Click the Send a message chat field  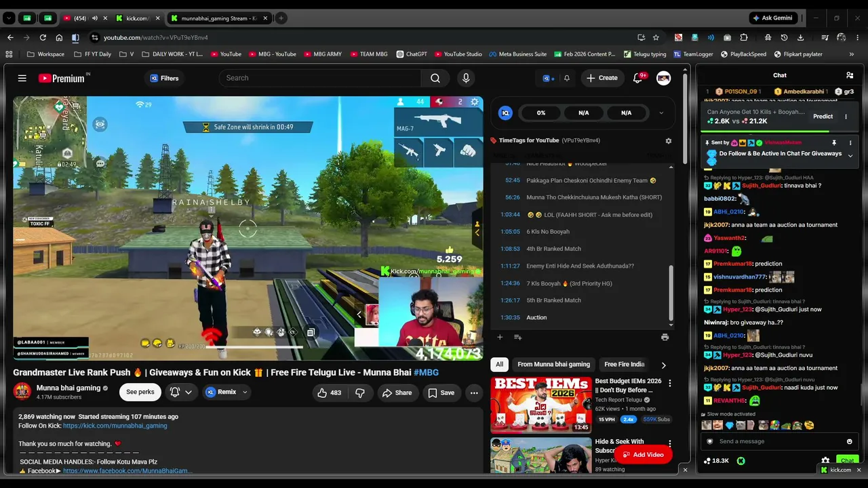point(778,441)
